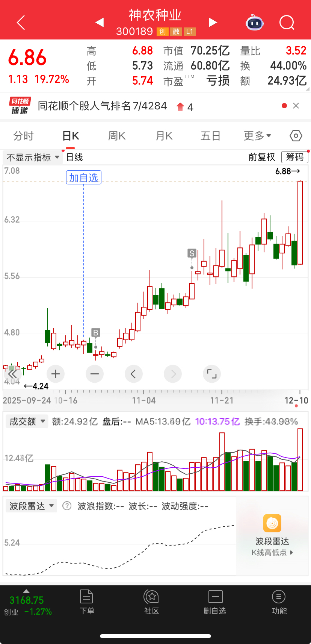Go to next stock triangle arrow
311x644 pixels.
click(x=213, y=22)
